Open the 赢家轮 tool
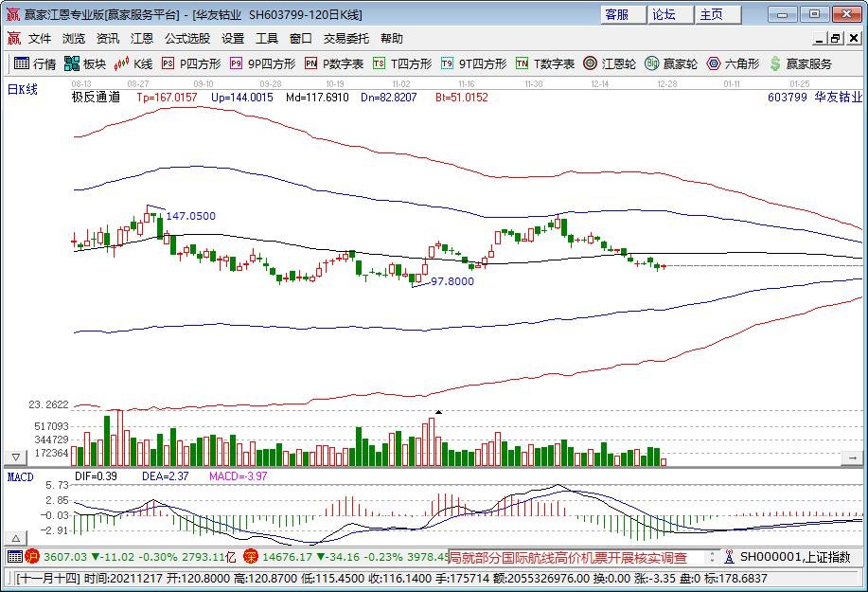The image size is (868, 592). [x=671, y=63]
